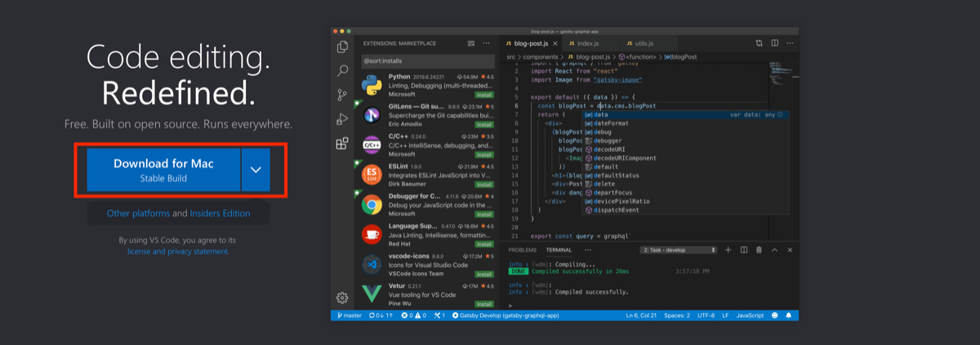Expand the components breadcrumb
This screenshot has width=980, height=345.
click(540, 56)
